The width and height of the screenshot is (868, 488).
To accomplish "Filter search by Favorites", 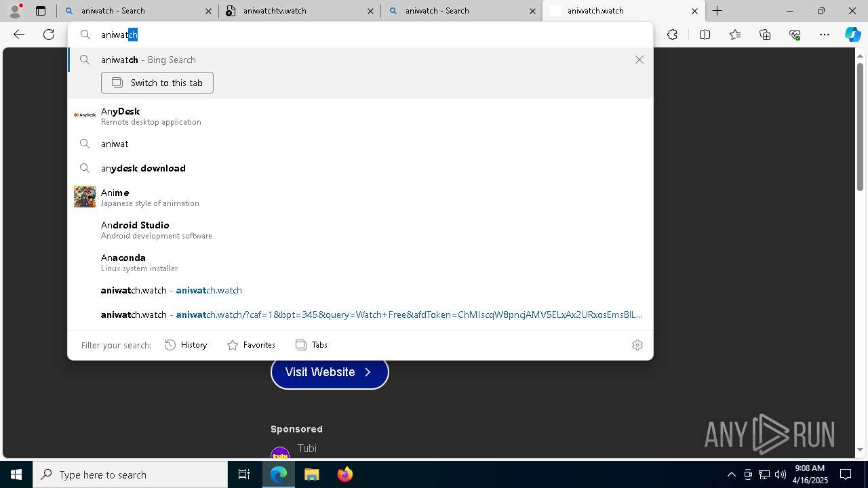I will pos(251,345).
